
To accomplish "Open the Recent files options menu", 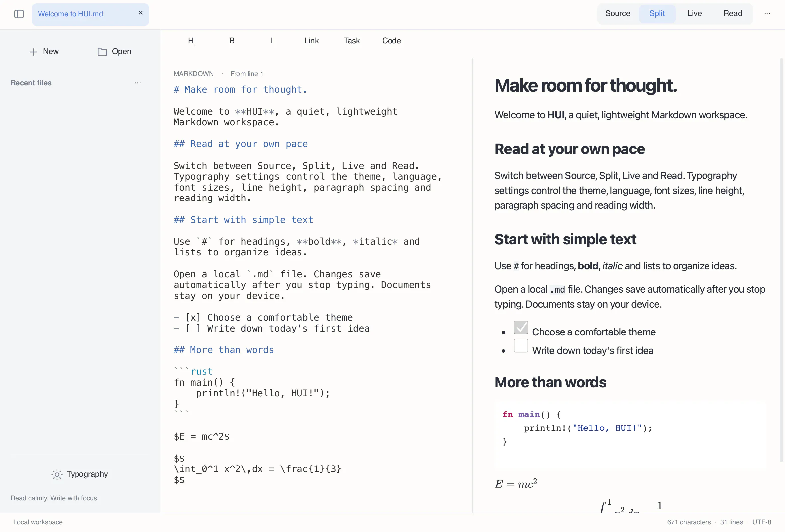I will 138,83.
